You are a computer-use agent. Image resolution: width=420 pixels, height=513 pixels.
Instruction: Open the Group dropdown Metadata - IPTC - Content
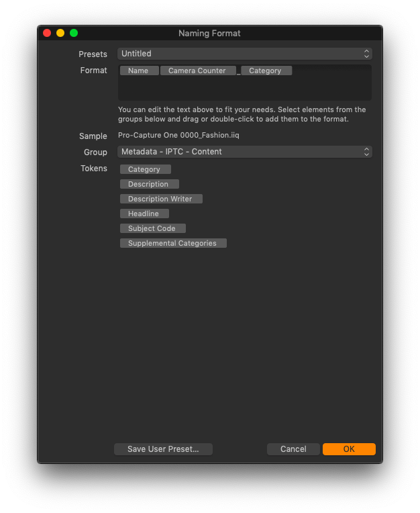coord(244,152)
